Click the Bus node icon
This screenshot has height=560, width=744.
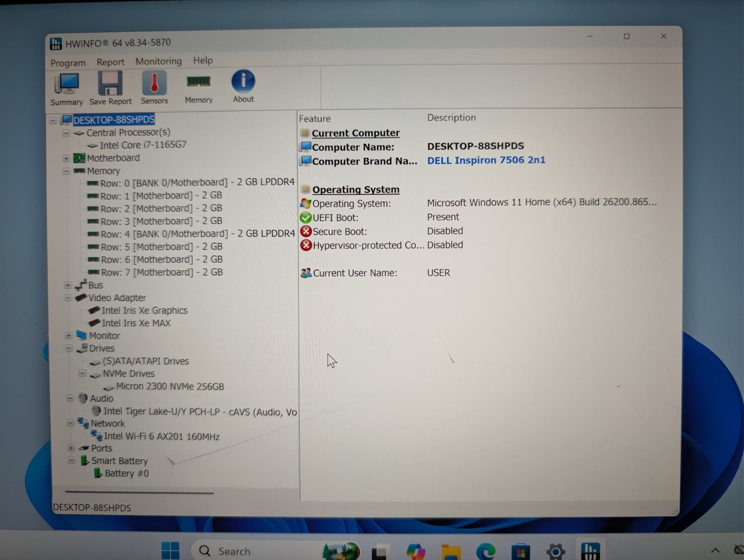click(x=81, y=285)
